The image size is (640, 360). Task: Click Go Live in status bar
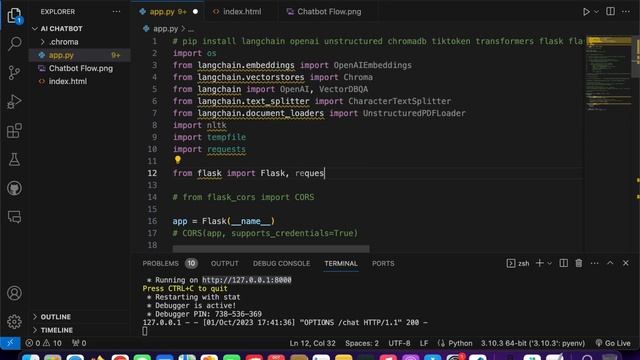(x=613, y=343)
